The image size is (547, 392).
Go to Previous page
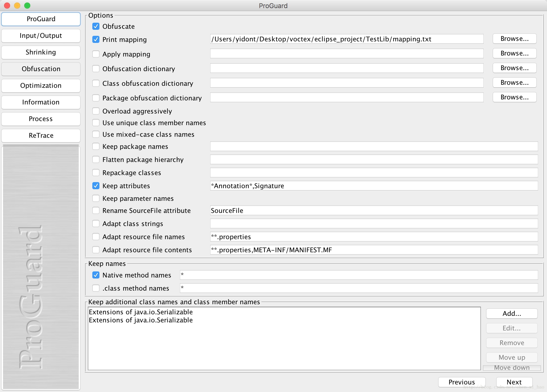pyautogui.click(x=462, y=382)
